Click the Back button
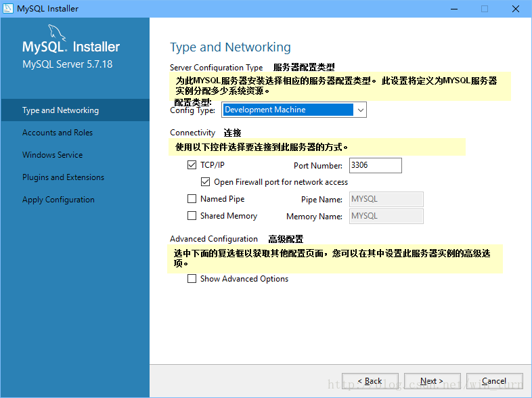Viewport: 532px width, 398px height. pyautogui.click(x=370, y=381)
